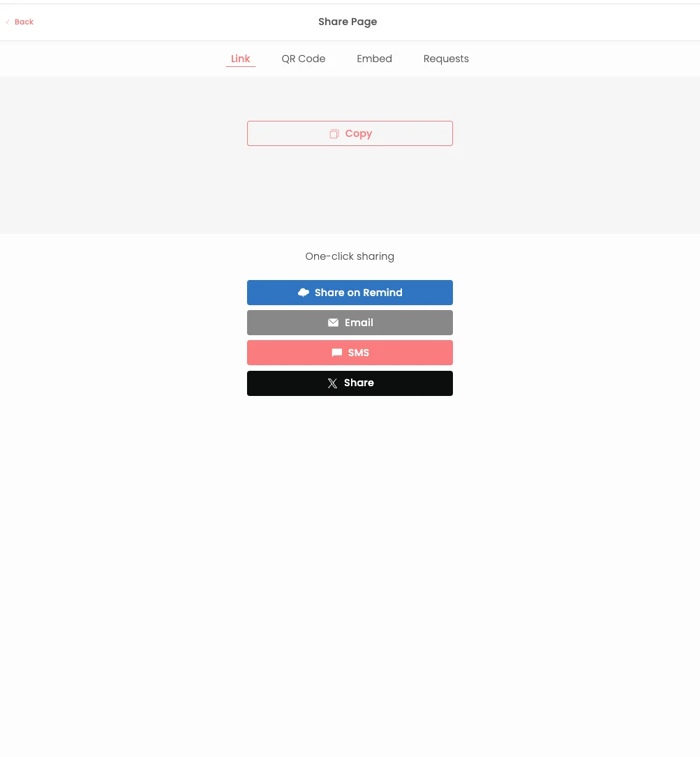Click the copy icon in the Copy button
Viewport: 700px width, 757px height.
coord(334,133)
